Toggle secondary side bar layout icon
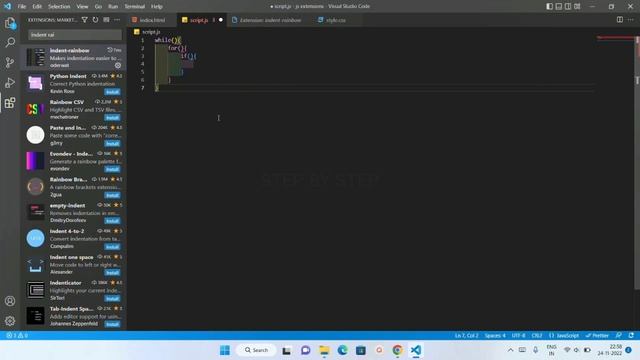Screen dimensions: 640x360 coord(568,7)
